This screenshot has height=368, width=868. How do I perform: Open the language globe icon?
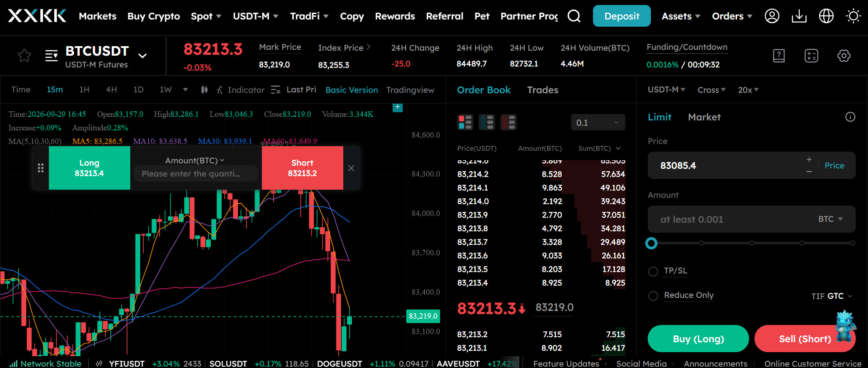[826, 16]
